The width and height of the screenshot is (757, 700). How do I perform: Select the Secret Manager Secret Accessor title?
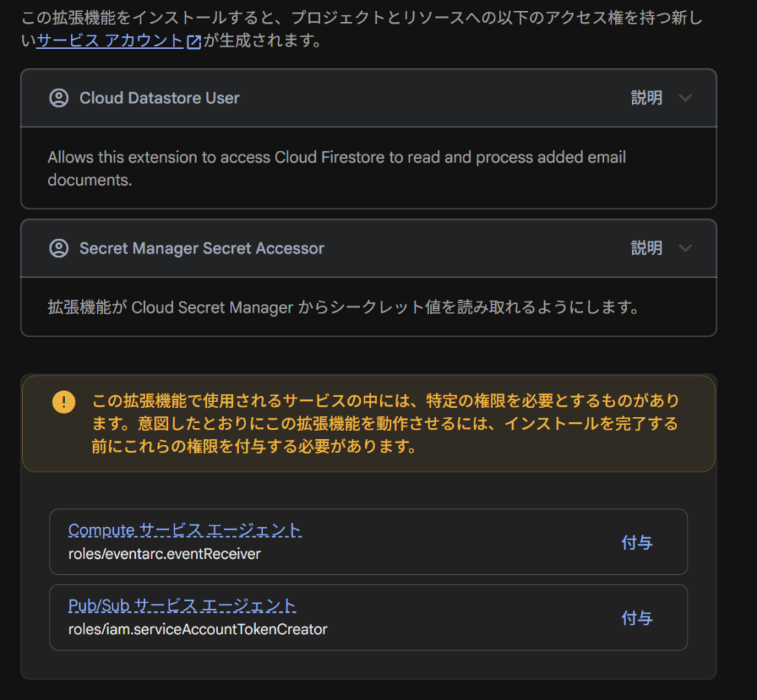(202, 248)
